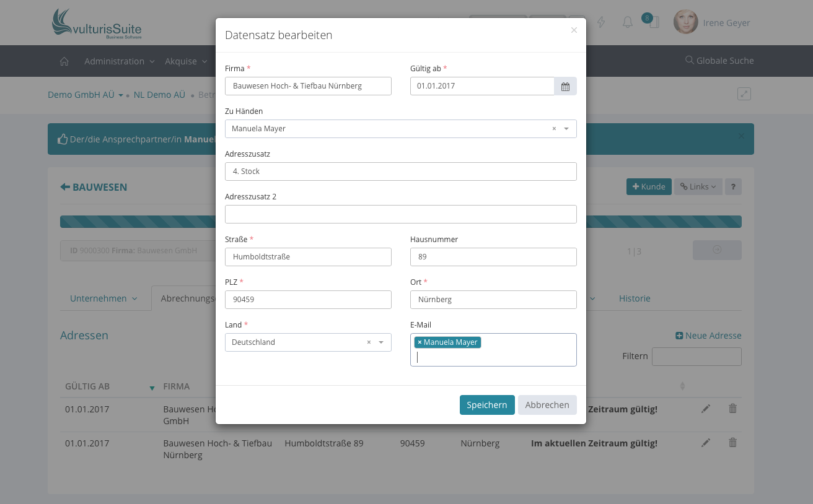Click the fullscreen expand icon
Screen dimensions: 813x504
[x=744, y=94]
